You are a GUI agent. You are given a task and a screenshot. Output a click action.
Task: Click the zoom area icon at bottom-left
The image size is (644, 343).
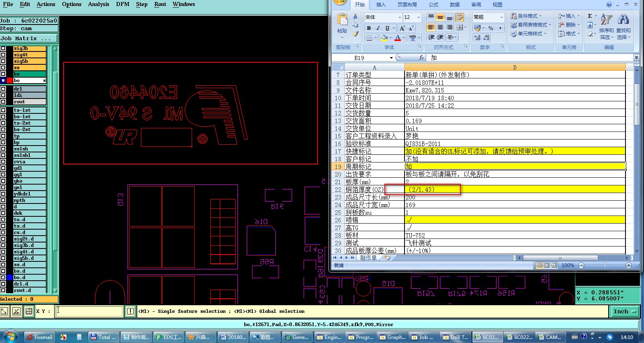[x=4, y=311]
